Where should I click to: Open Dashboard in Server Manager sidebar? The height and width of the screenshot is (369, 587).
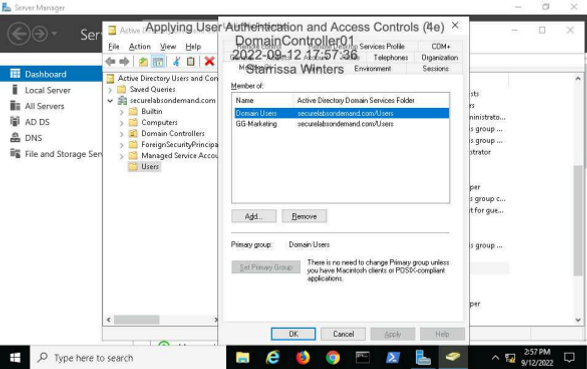tap(51, 74)
